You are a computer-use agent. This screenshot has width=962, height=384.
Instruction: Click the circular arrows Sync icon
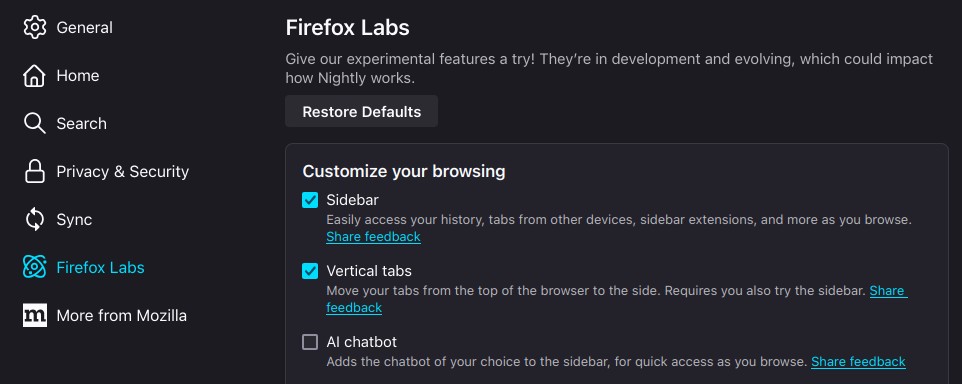34,219
